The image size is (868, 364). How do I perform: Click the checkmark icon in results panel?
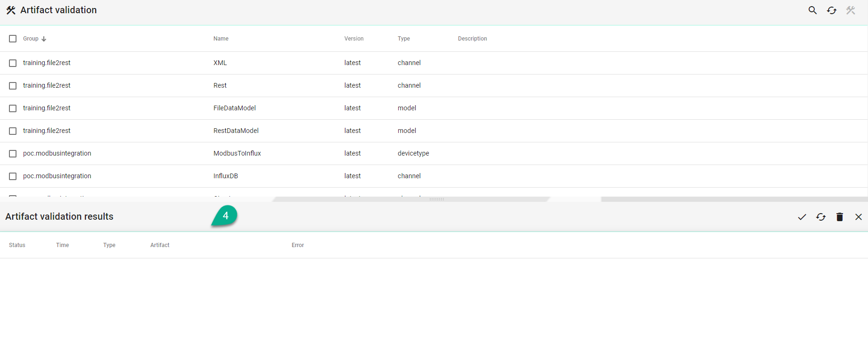[x=802, y=217]
